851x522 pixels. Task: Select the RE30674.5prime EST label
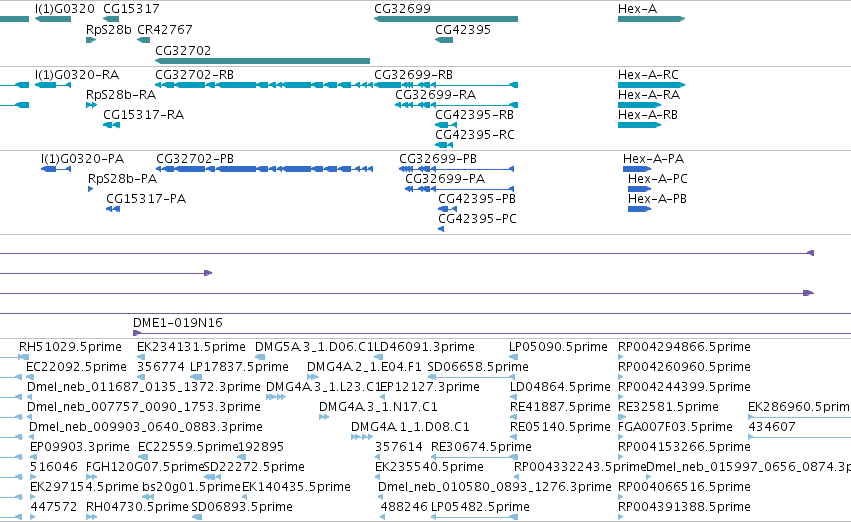(481, 447)
